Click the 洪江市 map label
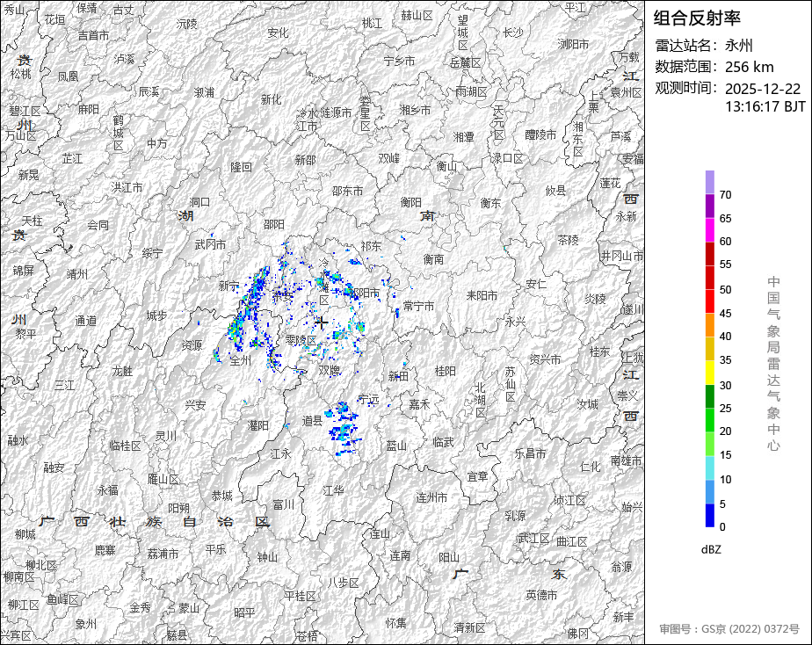Screen dimensions: 812x645 click(127, 187)
